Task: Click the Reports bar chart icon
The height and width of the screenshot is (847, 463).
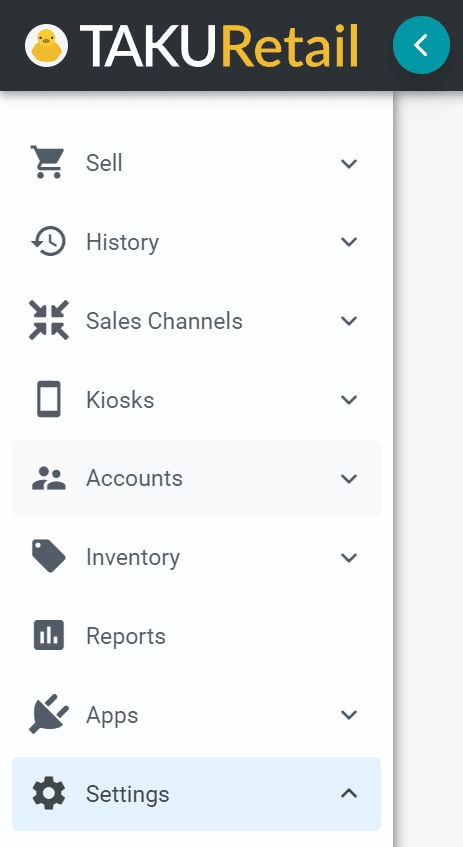Action: pos(49,635)
